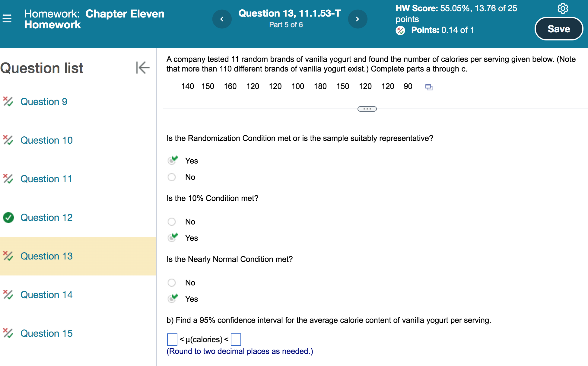Open the hamburger menu icon
Image resolution: width=588 pixels, height=366 pixels.
[7, 19]
